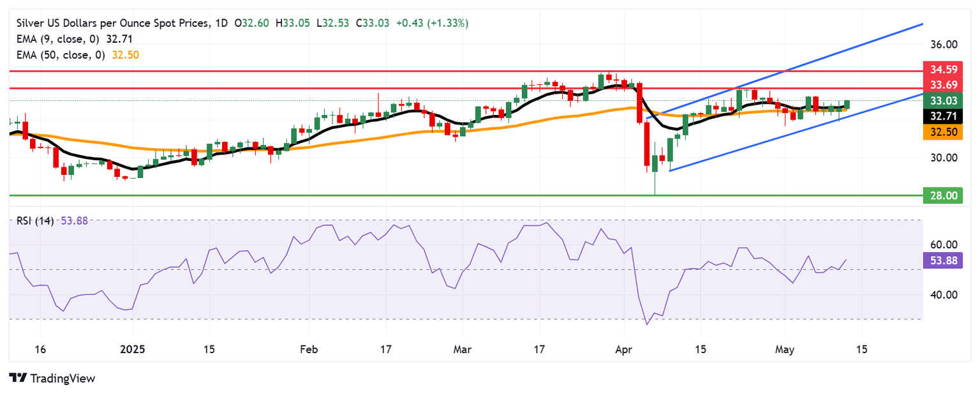Click the orange 32.50 EMA price label
Image resolution: width=980 pixels, height=394 pixels.
[x=943, y=132]
